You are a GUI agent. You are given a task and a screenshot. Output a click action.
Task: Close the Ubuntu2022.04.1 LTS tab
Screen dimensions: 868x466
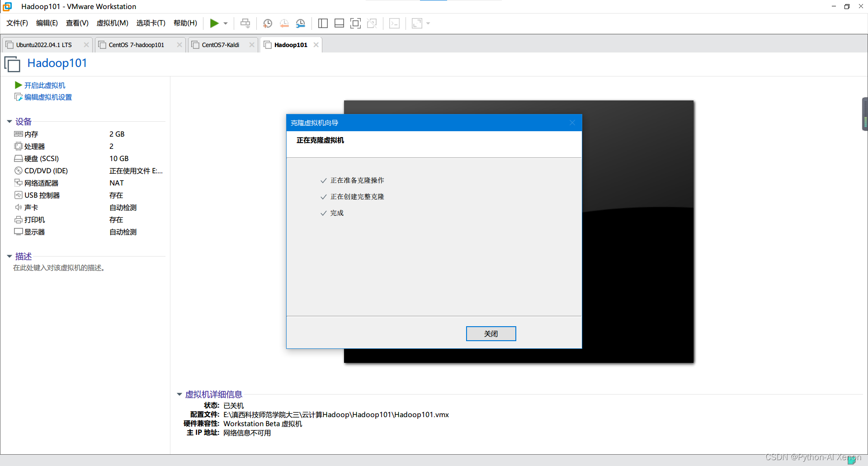(x=86, y=45)
